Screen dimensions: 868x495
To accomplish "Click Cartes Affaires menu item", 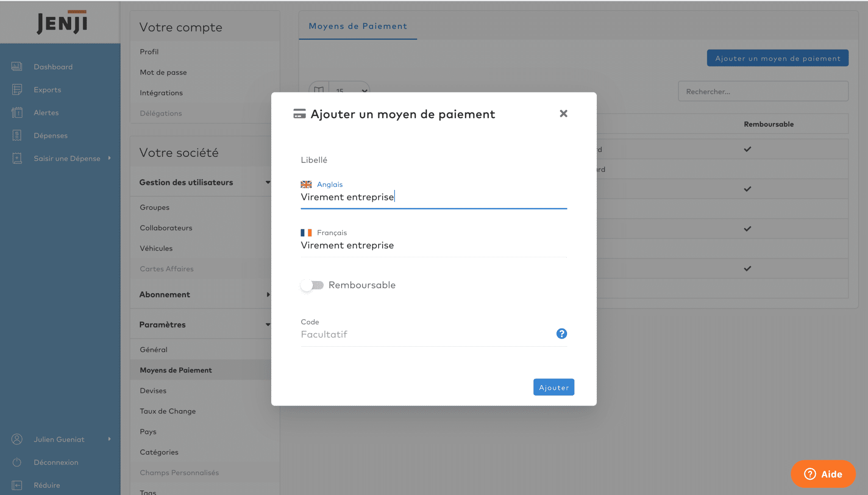I will (167, 269).
